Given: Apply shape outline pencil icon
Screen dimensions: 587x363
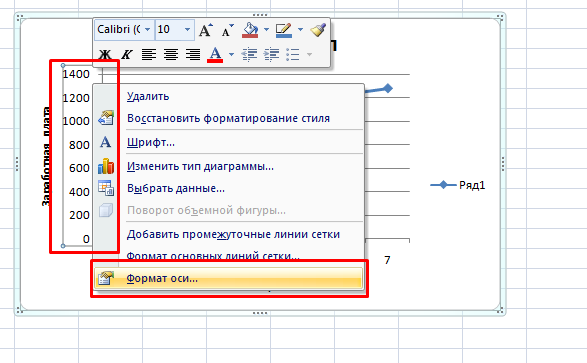Looking at the screenshot, I should tap(283, 30).
